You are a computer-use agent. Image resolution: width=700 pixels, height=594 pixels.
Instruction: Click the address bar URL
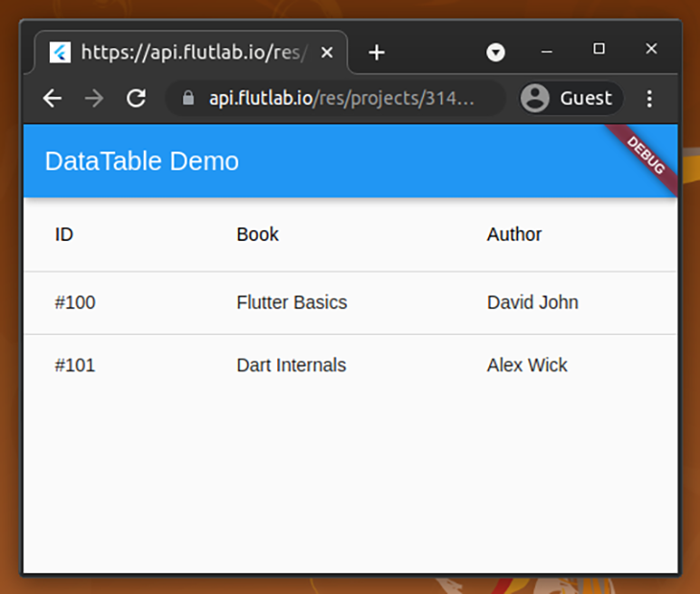[341, 98]
